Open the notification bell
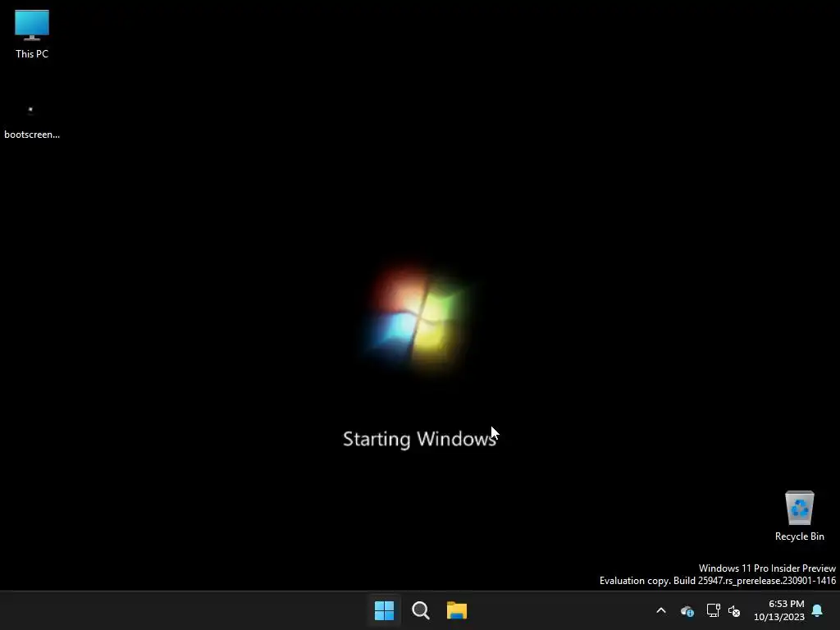This screenshot has width=840, height=630. pos(817,610)
